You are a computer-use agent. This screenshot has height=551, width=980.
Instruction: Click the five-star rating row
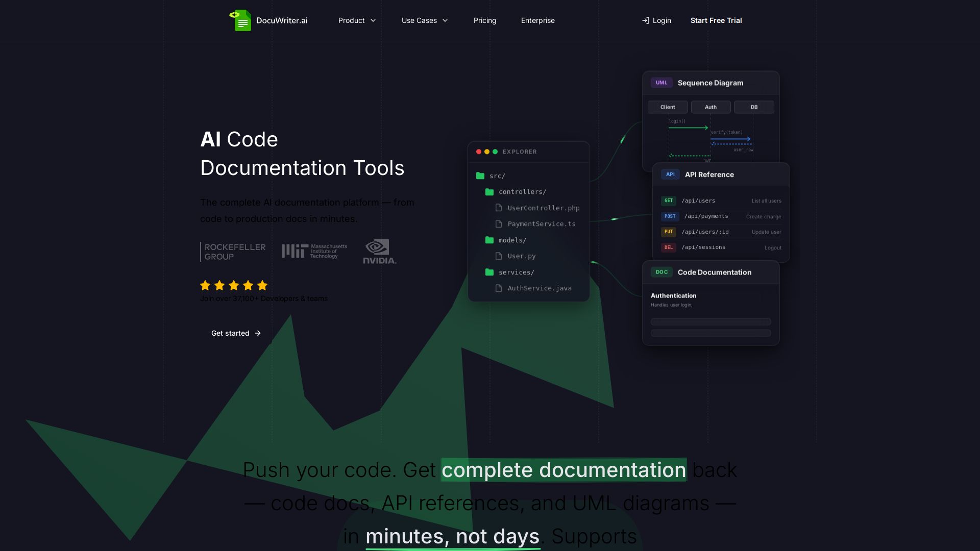(x=233, y=285)
